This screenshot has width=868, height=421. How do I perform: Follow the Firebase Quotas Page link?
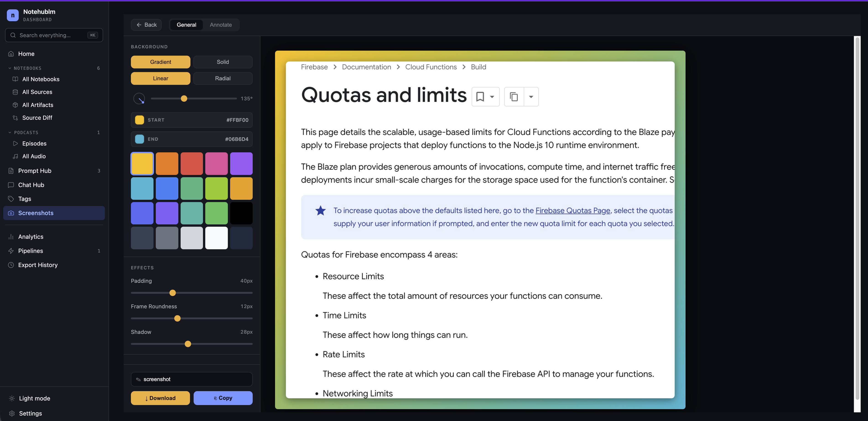point(573,210)
